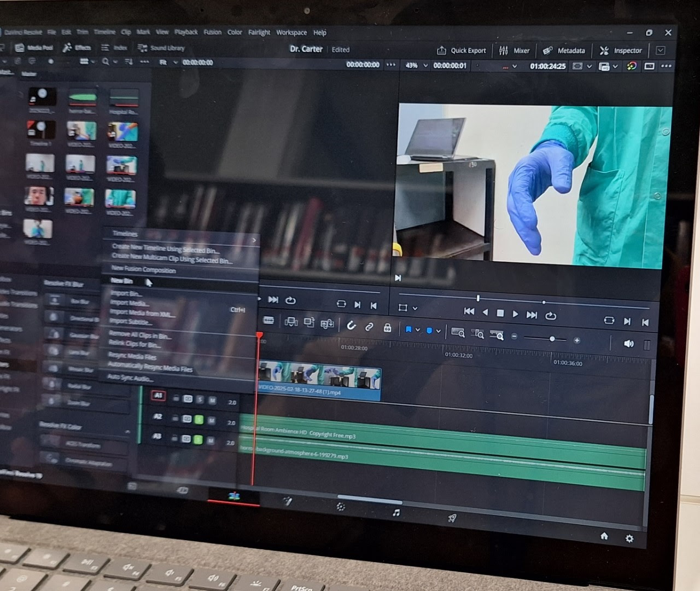Image resolution: width=700 pixels, height=591 pixels.
Task: Toggle solo on audio track A2
Action: 199,420
